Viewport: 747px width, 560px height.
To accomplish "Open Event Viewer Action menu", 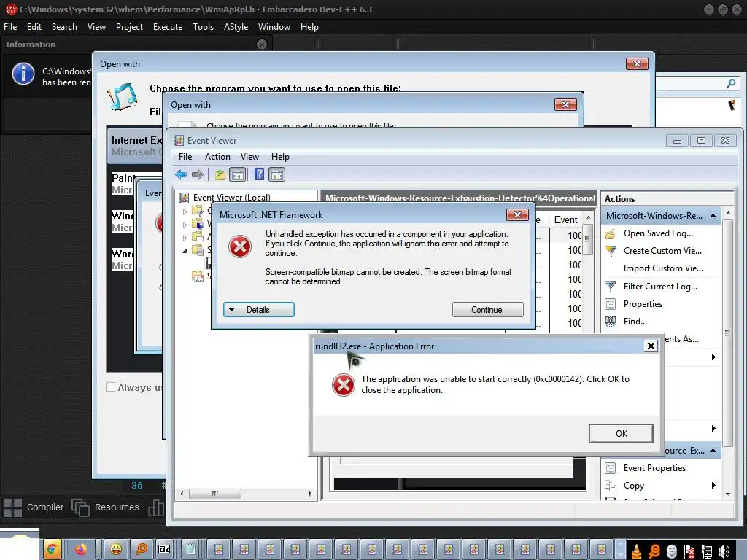I will point(217,157).
